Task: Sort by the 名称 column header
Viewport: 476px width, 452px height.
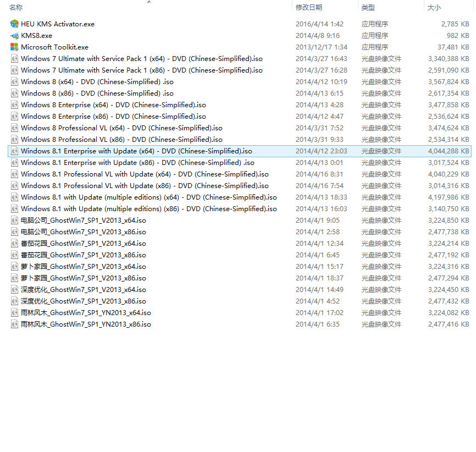Action: point(16,7)
